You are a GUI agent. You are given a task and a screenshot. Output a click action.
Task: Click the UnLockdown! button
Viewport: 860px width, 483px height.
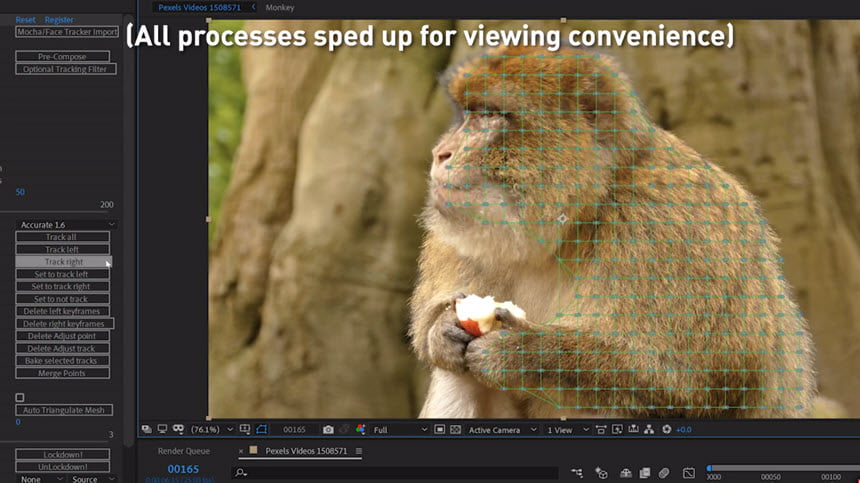coord(63,467)
